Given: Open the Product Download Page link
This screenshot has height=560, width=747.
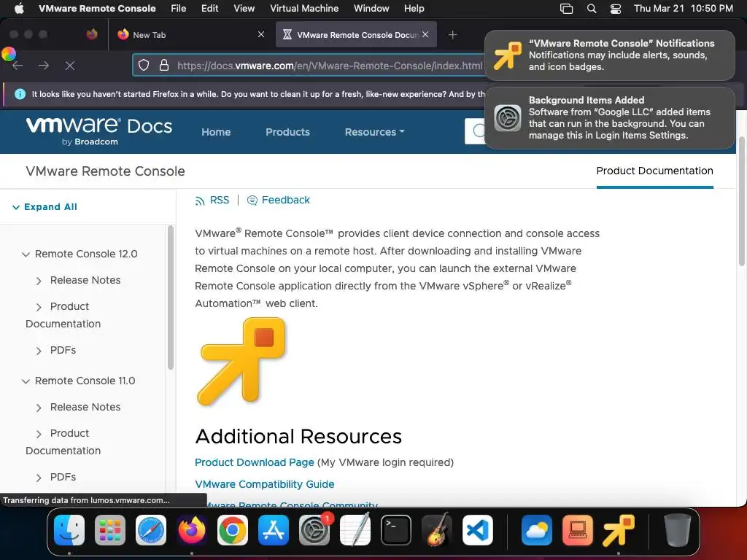Looking at the screenshot, I should pos(255,462).
